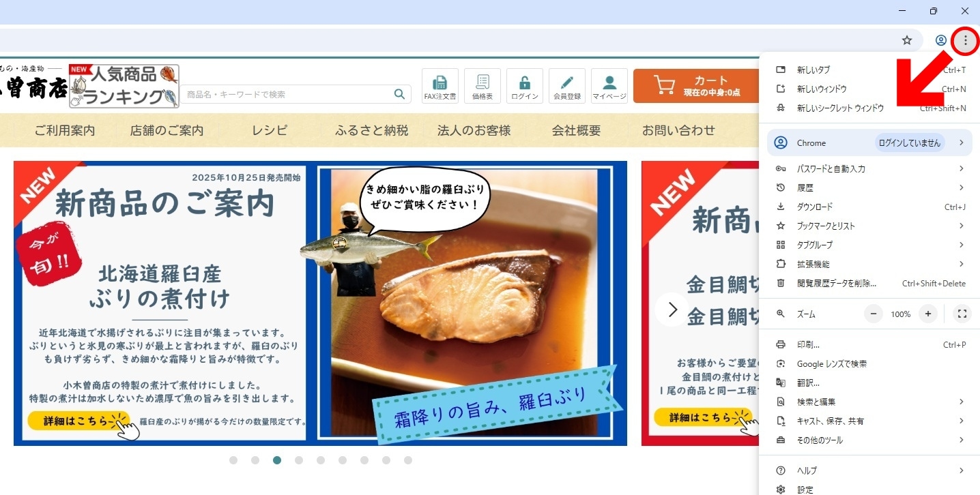Click the search magnifier icon
The width and height of the screenshot is (980, 495).
tap(399, 95)
